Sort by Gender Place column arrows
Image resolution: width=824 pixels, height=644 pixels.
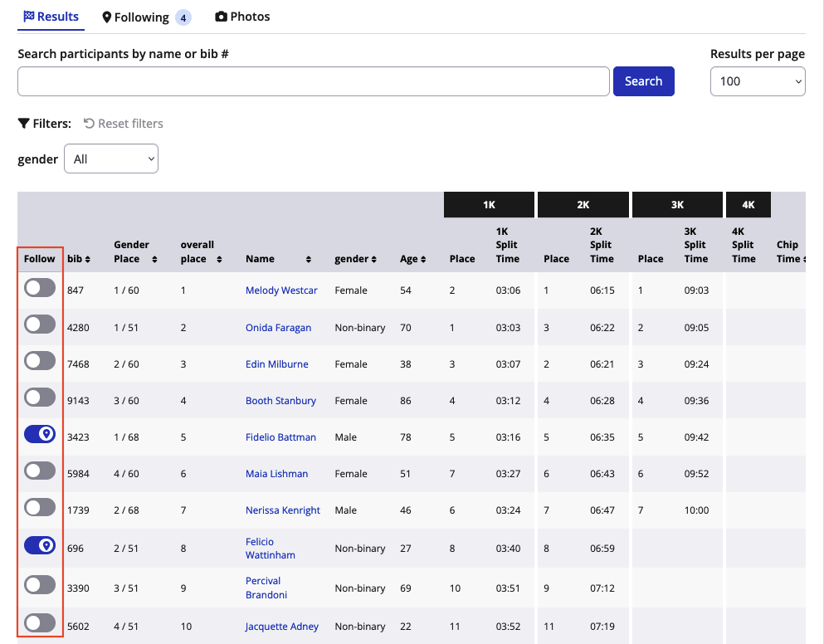154,260
